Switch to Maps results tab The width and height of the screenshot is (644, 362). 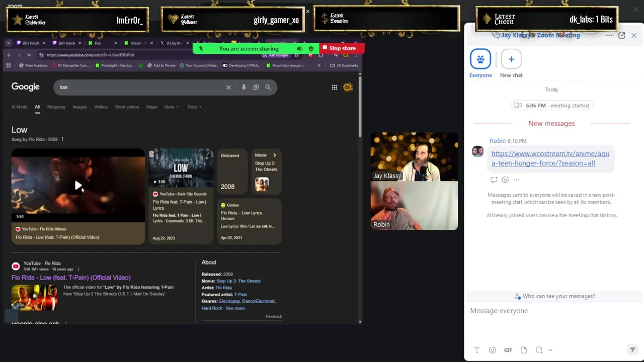pos(151,107)
